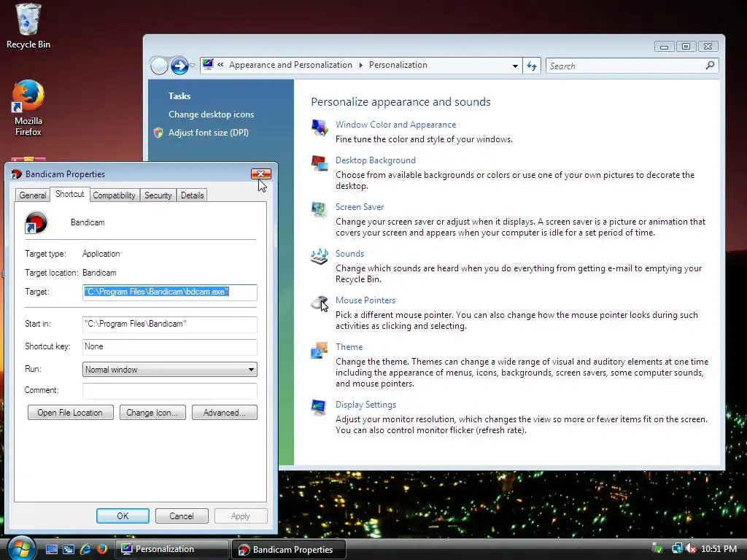Click the arrow between Appearance and Personalization breadcrumbs
Viewport: 747px width, 560px height.
(x=360, y=65)
